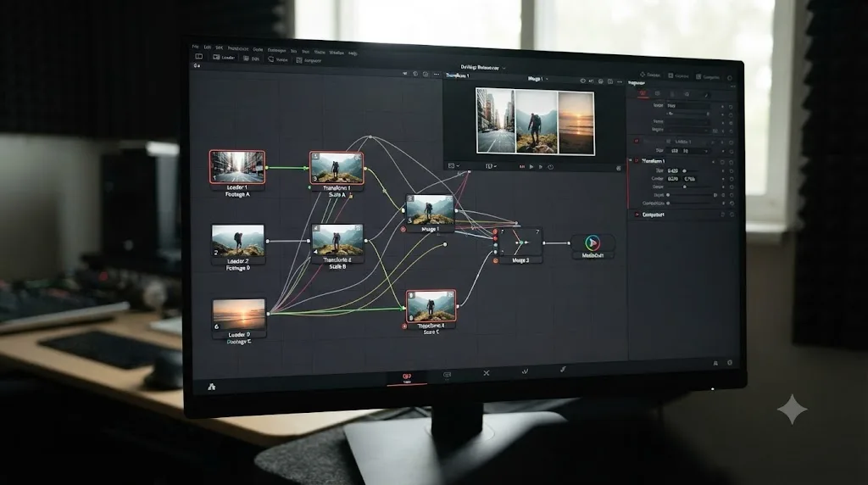Open the viewer layout dropdown below the preview
This screenshot has height=485, width=868.
[x=453, y=165]
